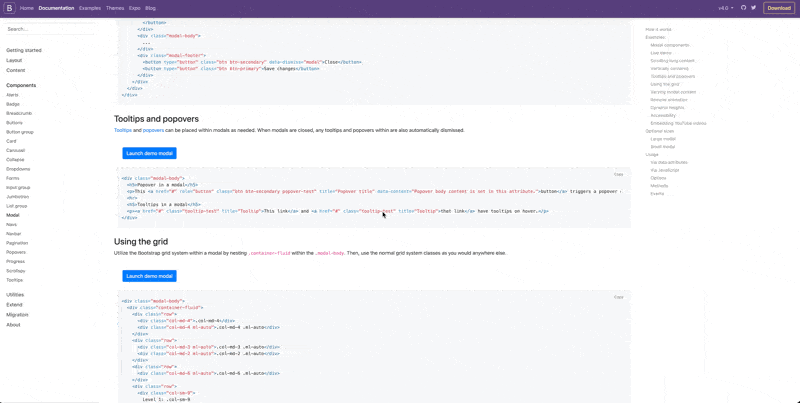Go to Home in top navigation
This screenshot has width=800, height=403.
27,8
